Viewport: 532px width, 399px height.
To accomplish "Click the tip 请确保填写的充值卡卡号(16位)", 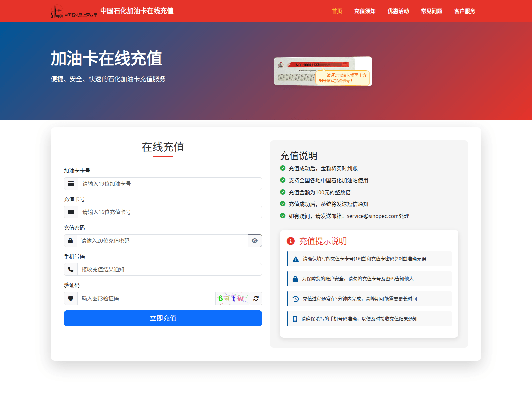I will click(x=369, y=259).
